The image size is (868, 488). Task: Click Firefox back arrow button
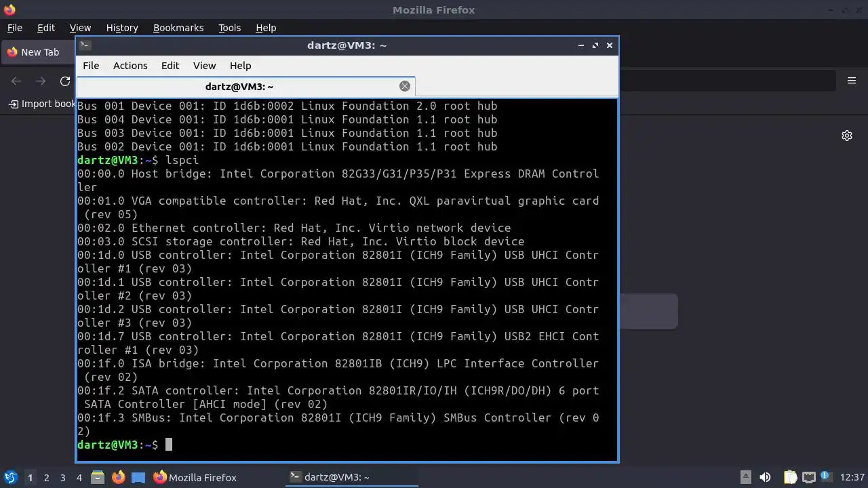(x=16, y=81)
